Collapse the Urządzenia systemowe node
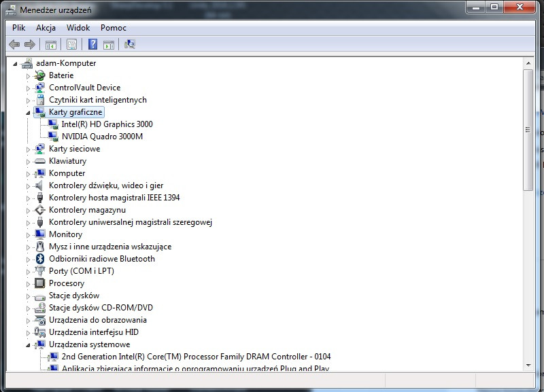Viewport: 544px width, 392px height. point(27,344)
